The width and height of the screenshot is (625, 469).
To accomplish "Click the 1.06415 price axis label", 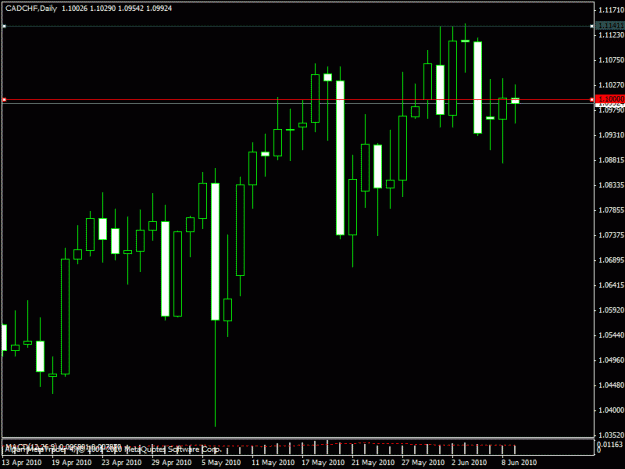I will [x=611, y=285].
